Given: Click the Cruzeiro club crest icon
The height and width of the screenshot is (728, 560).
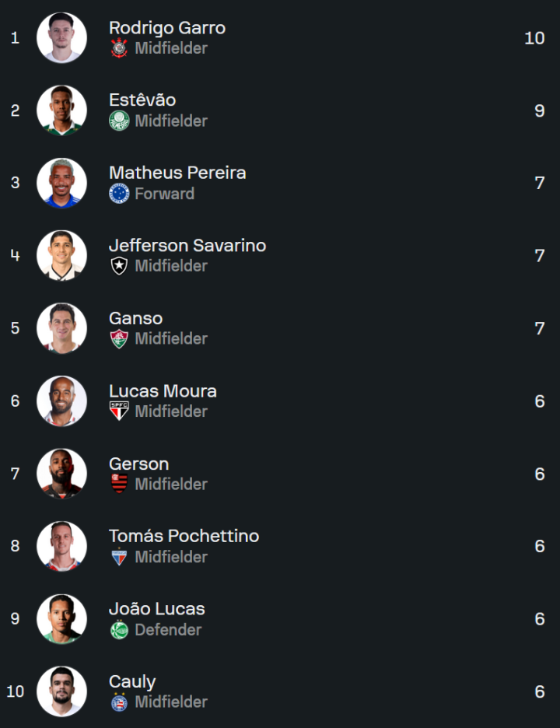Looking at the screenshot, I should point(119,194).
